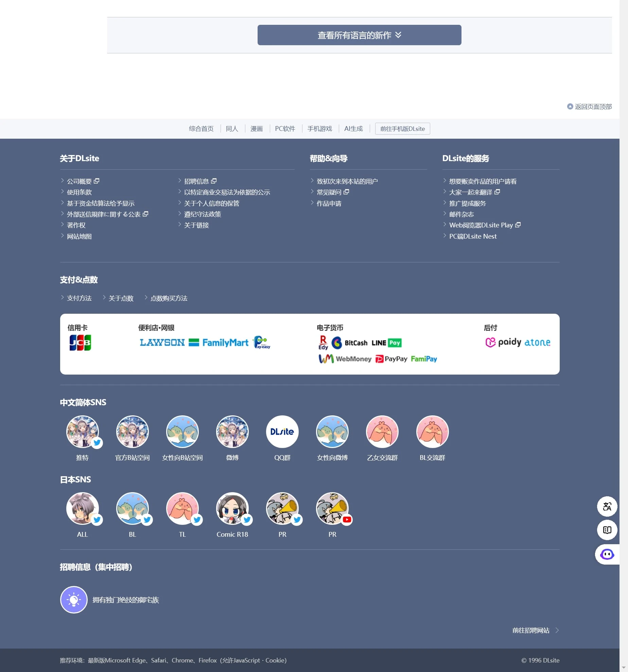This screenshot has width=628, height=672.
Task: Open the Comic R18 Twitter avatar
Action: coord(232,509)
